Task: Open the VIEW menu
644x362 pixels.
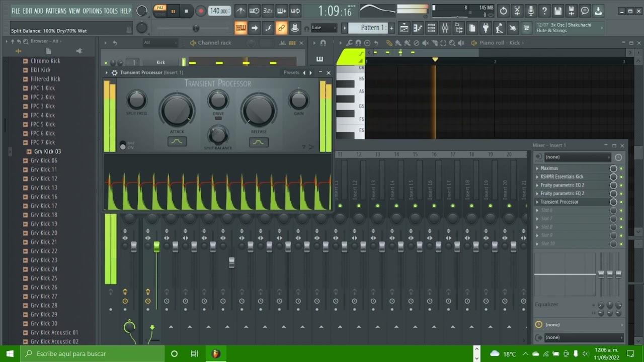Action: [74, 11]
